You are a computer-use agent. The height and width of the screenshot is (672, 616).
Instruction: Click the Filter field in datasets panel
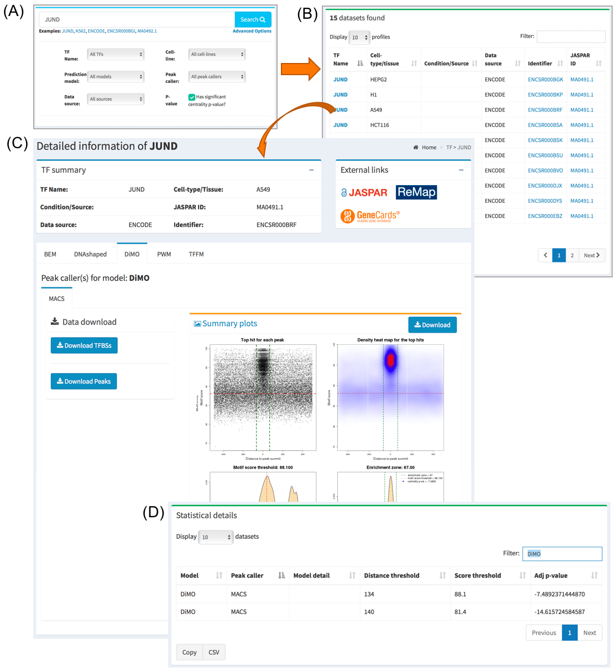[x=571, y=36]
